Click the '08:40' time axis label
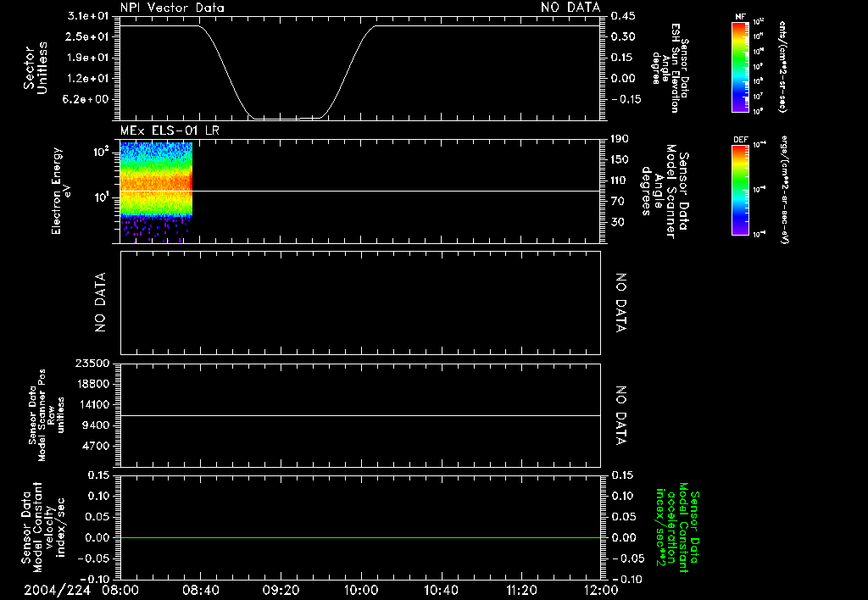Viewport: 868px width, 600px height. (200, 591)
